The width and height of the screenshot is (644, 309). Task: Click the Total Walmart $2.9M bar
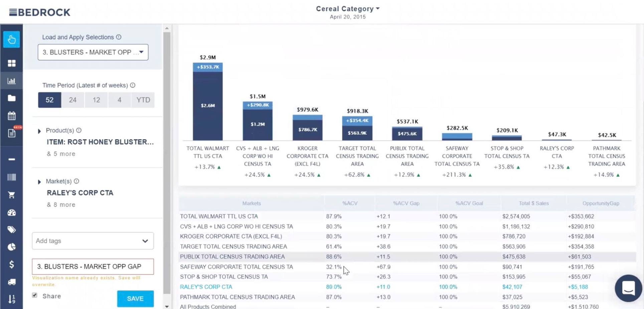click(x=207, y=101)
